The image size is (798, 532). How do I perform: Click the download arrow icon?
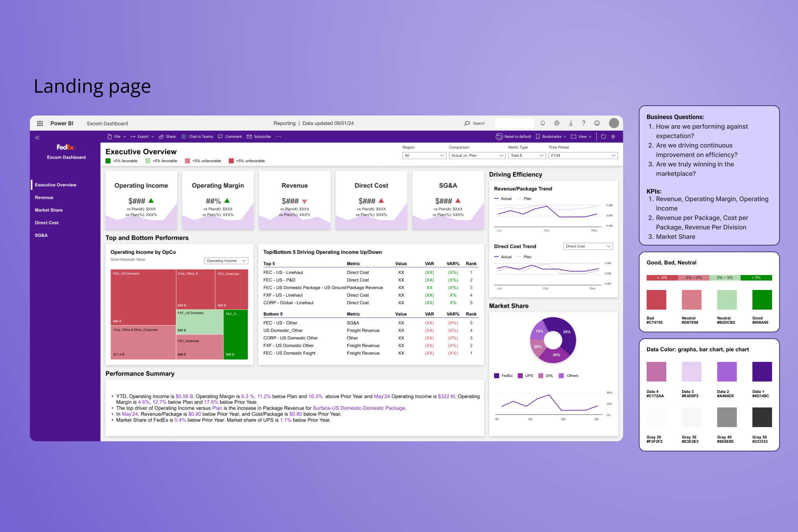pos(571,123)
